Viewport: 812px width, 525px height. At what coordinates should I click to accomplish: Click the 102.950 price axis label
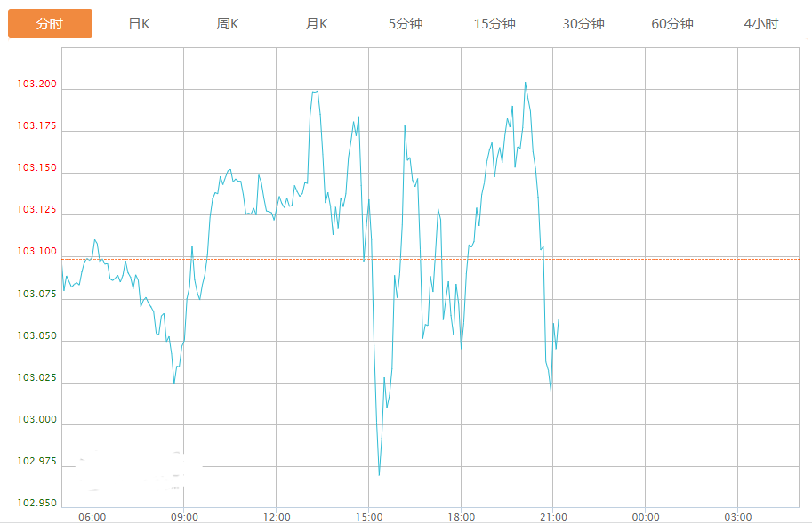pyautogui.click(x=36, y=504)
